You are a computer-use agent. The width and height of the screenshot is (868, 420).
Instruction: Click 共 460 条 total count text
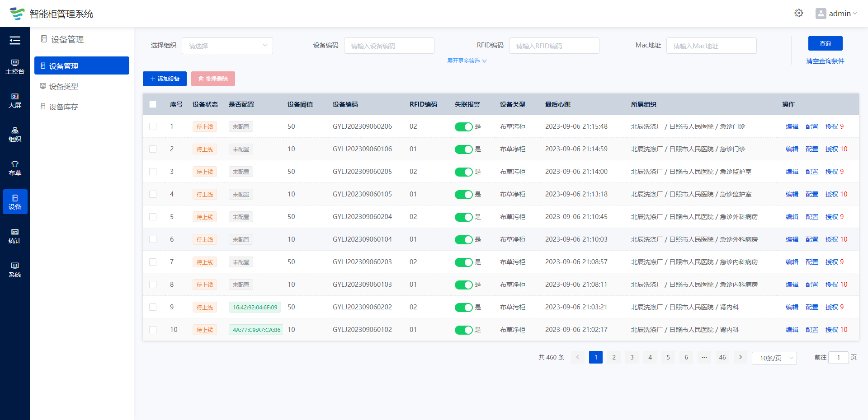(552, 357)
